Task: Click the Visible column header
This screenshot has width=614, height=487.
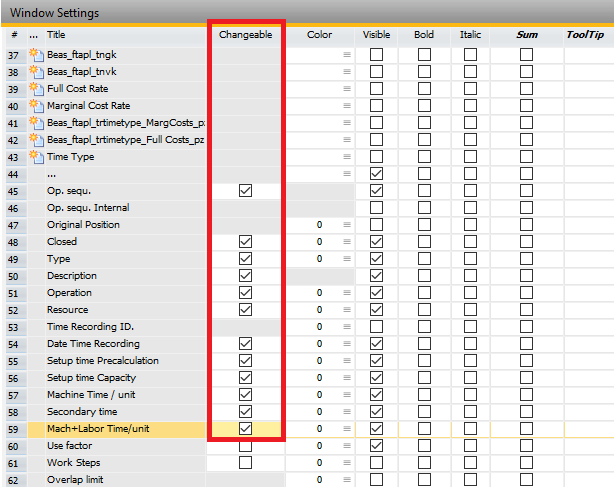Action: [x=376, y=35]
